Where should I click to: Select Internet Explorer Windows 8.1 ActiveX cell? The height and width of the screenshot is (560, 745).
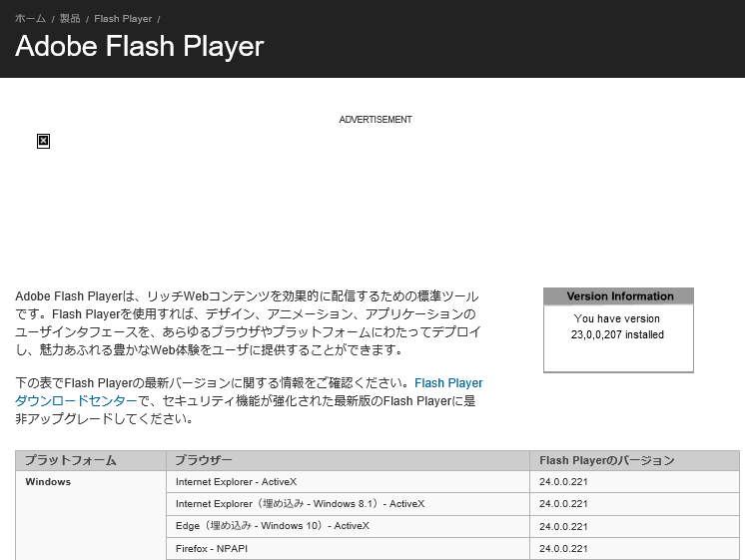348,503
